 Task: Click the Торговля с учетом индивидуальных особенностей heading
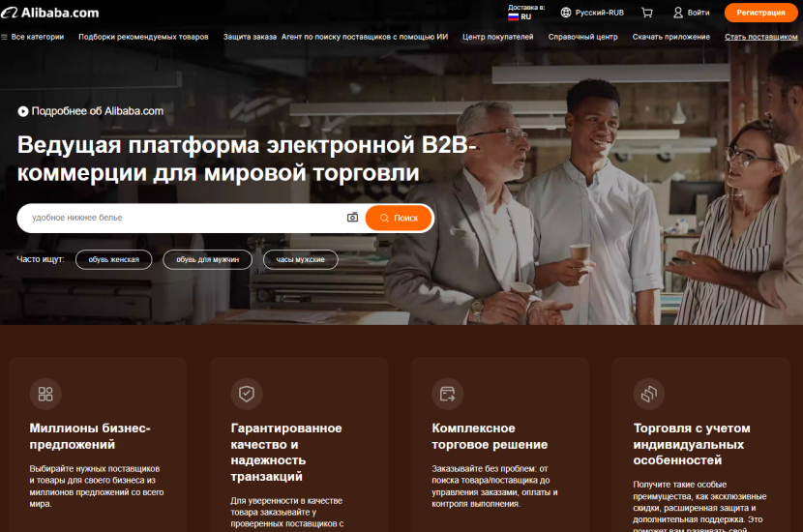[692, 444]
